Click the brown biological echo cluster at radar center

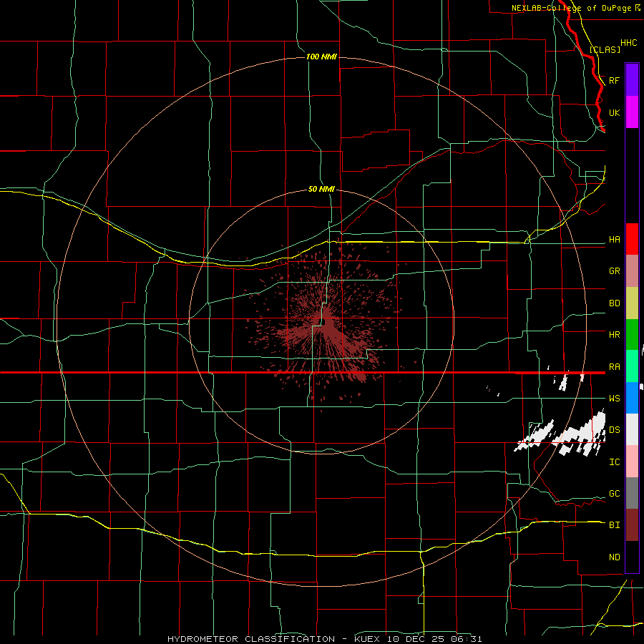324,324
